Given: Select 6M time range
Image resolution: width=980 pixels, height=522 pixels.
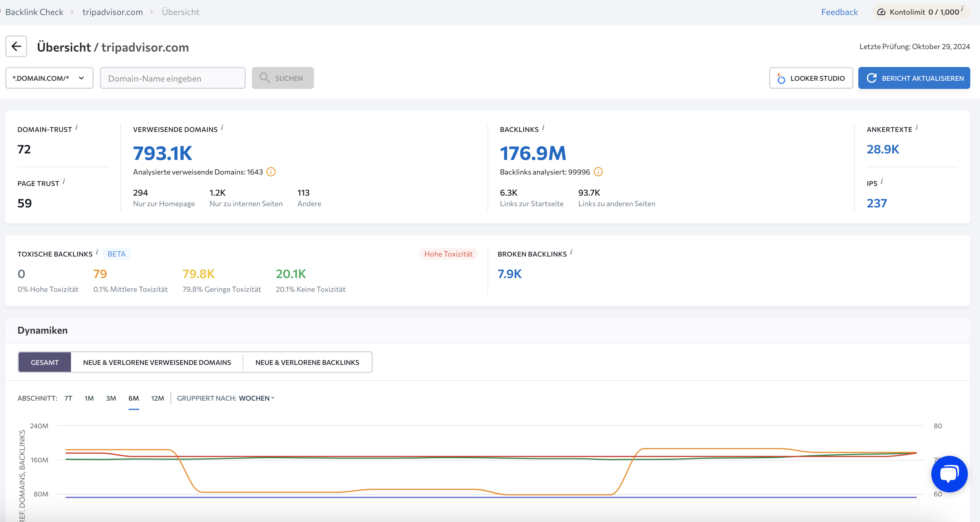Looking at the screenshot, I should click(x=133, y=398).
